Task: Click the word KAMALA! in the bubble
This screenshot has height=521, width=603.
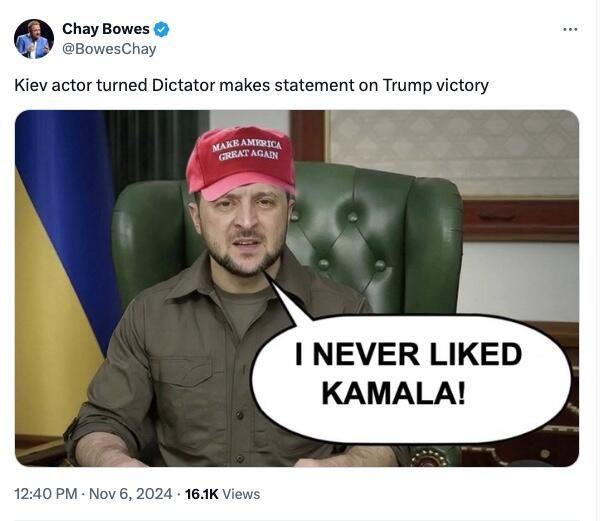Action: click(394, 393)
